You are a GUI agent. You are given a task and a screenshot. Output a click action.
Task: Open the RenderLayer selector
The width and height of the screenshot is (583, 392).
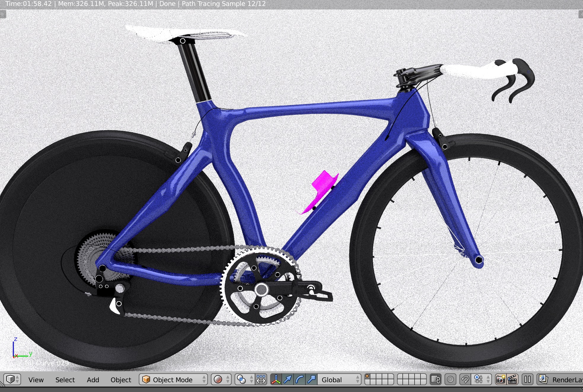pos(560,380)
